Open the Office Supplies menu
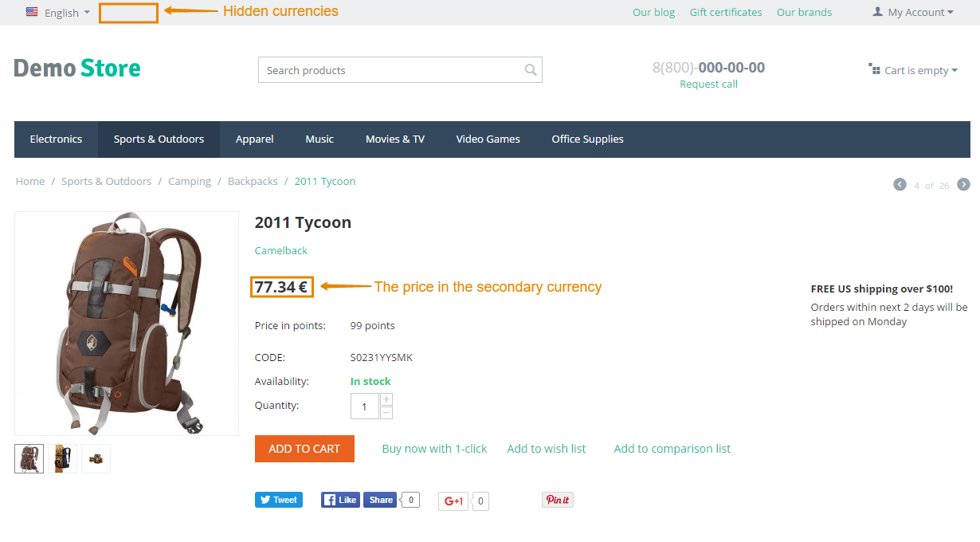Viewport: 980px width, 542px height. pyautogui.click(x=588, y=139)
